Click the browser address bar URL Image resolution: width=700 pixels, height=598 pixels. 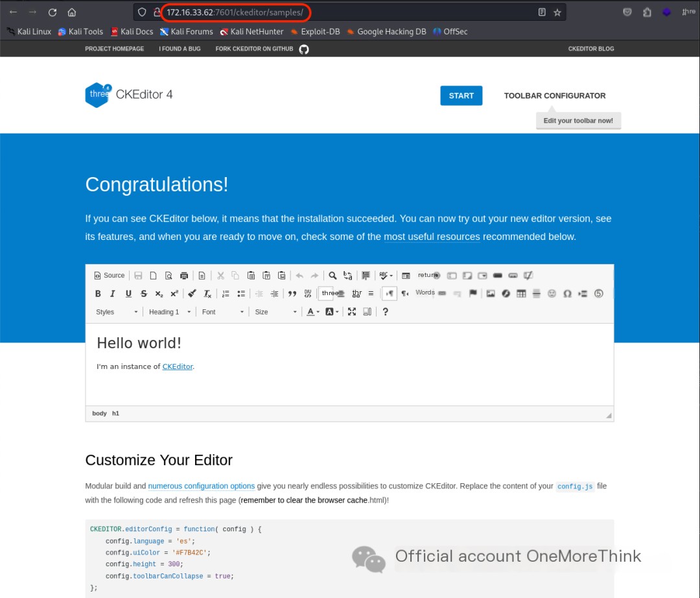coord(235,12)
